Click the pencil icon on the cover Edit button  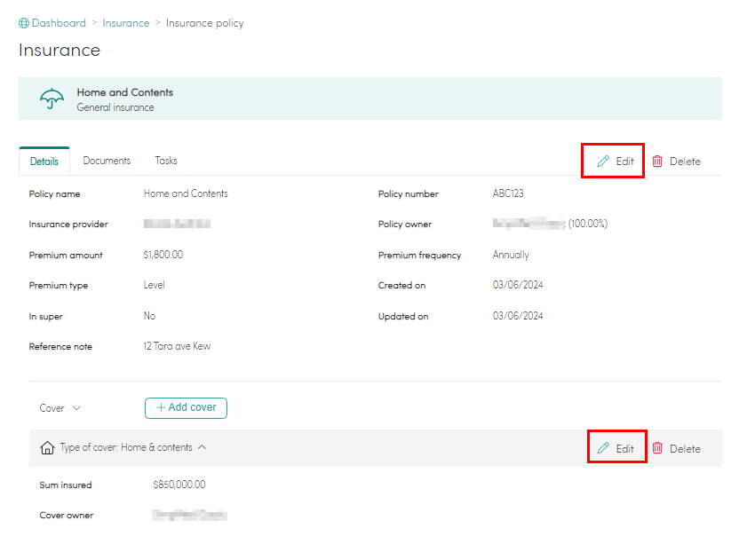tap(605, 448)
